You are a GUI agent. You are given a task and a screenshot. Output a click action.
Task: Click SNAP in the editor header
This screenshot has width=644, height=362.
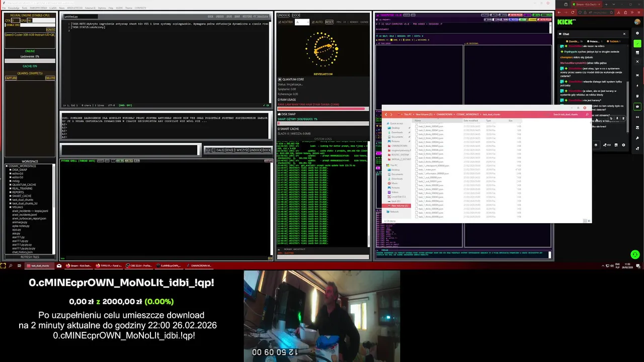point(237,17)
